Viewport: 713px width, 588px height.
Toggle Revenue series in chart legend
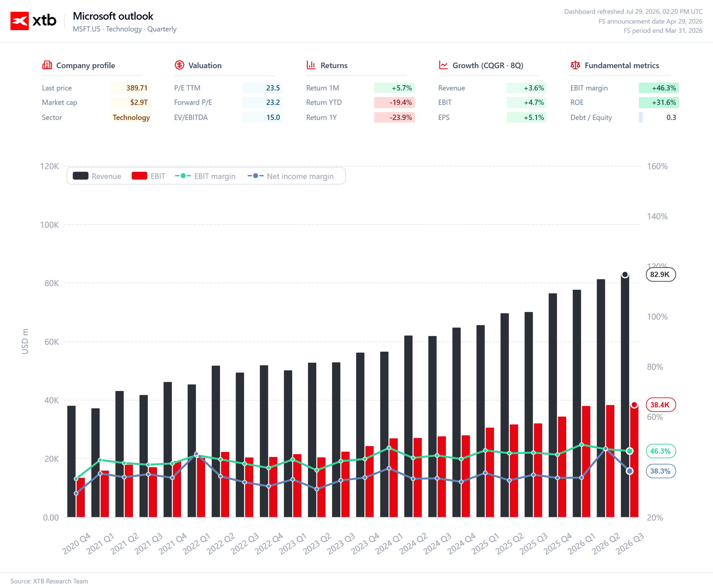click(97, 176)
